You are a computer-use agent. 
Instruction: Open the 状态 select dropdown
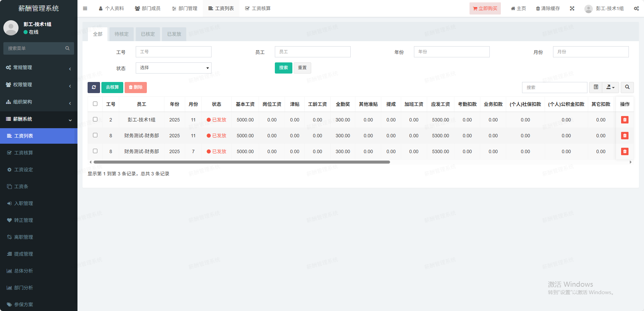coord(173,68)
